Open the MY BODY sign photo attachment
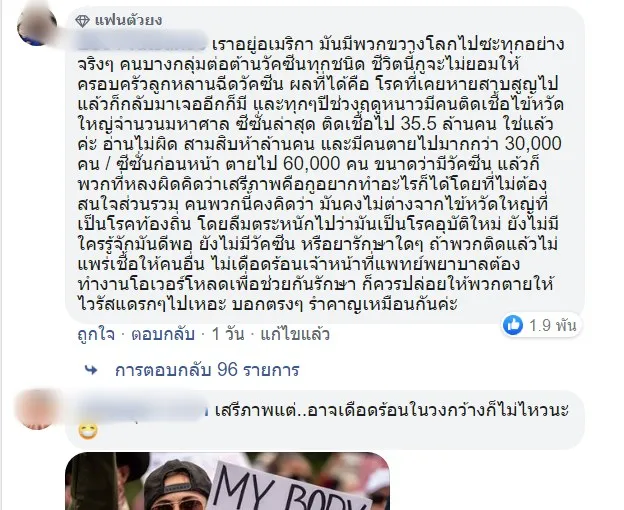The image size is (624, 510). (x=227, y=481)
